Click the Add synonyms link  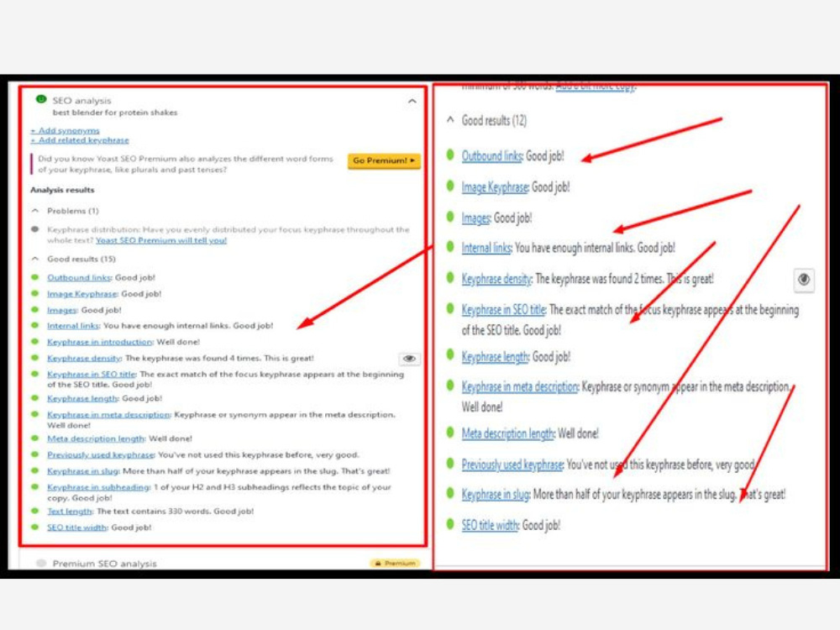coord(66,130)
